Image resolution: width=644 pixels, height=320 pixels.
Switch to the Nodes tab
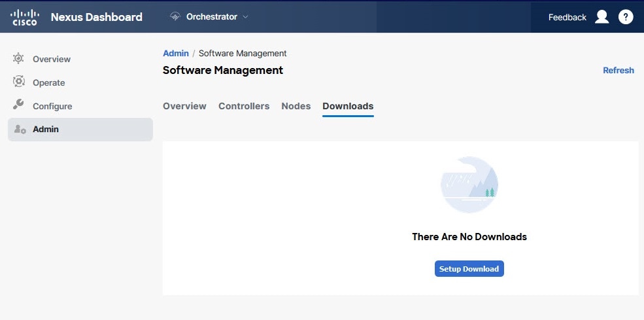click(296, 106)
